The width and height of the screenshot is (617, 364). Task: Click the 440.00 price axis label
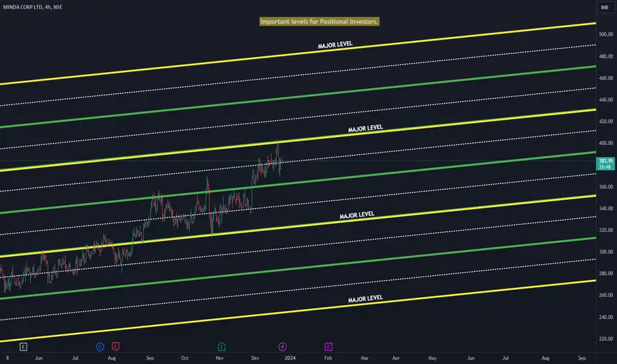click(x=606, y=99)
